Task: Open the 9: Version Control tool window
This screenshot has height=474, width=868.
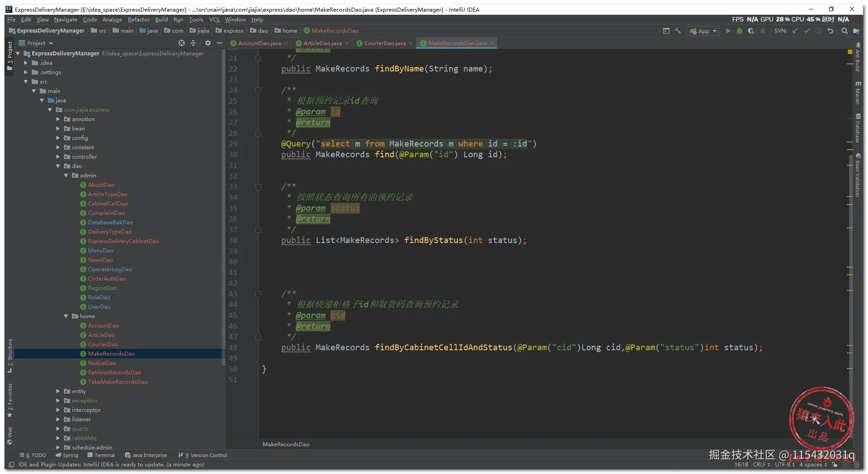Action: (x=205, y=455)
